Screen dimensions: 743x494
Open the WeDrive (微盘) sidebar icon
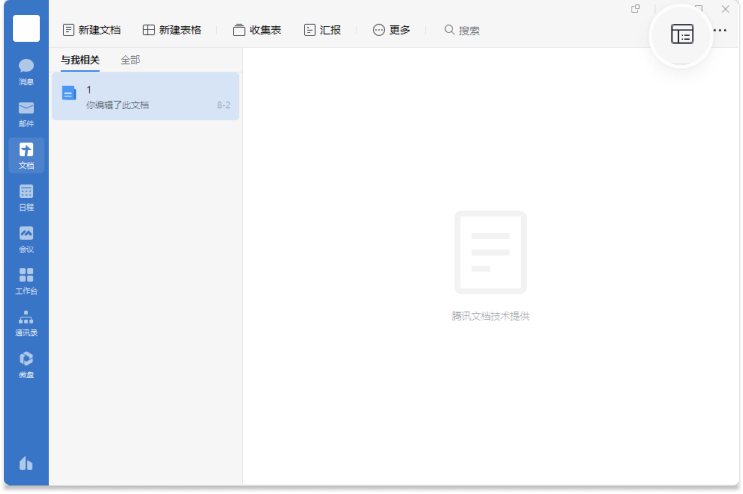pyautogui.click(x=26, y=364)
